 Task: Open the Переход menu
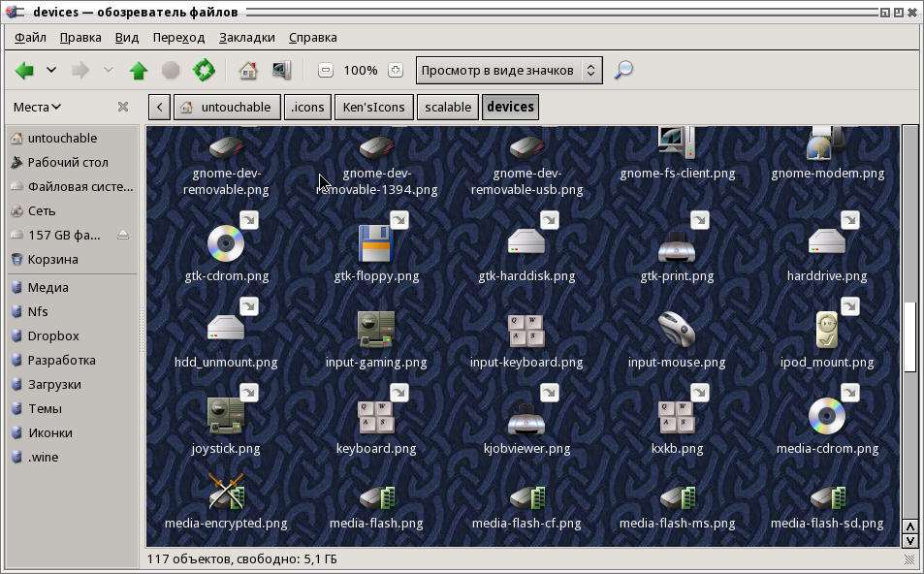click(x=178, y=38)
